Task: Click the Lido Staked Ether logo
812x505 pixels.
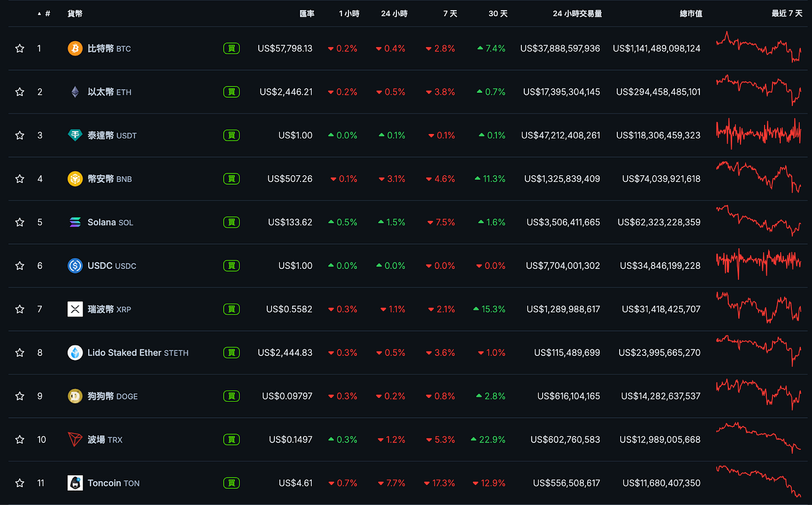Action: coord(75,353)
